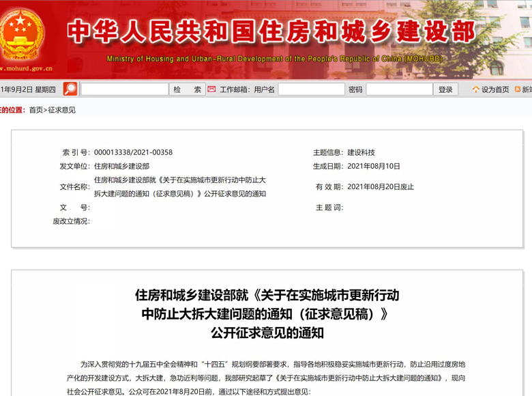
Task: Open the 征求意见 breadcrumb link
Action: click(x=62, y=110)
